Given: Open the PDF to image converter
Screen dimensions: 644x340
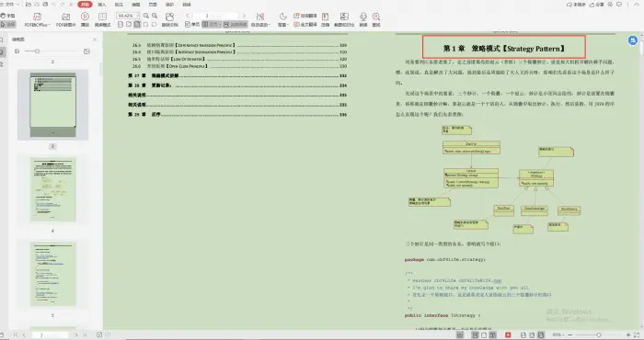Looking at the screenshot, I should pos(65,19).
